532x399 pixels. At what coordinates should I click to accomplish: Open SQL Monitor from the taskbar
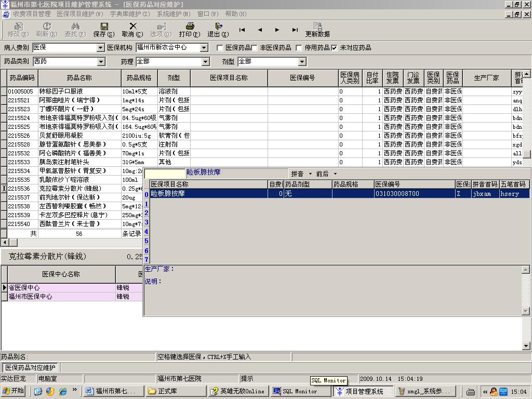[x=300, y=391]
